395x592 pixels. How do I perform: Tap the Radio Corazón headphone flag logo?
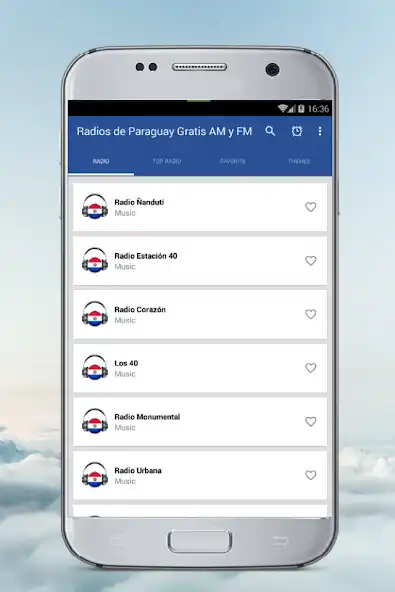(95, 314)
